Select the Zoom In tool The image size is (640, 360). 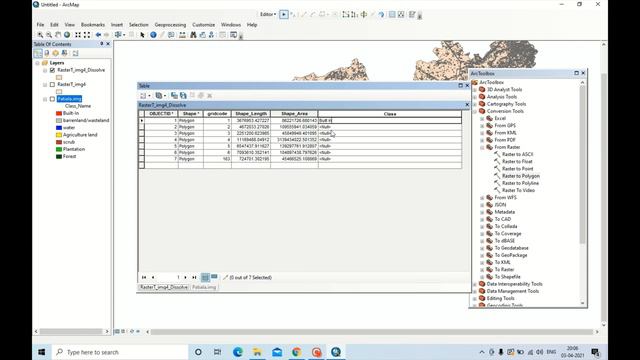pyautogui.click(x=40, y=35)
